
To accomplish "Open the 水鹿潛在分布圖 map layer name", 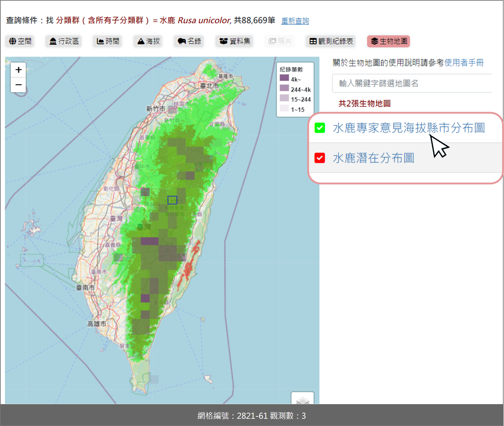I will point(373,158).
